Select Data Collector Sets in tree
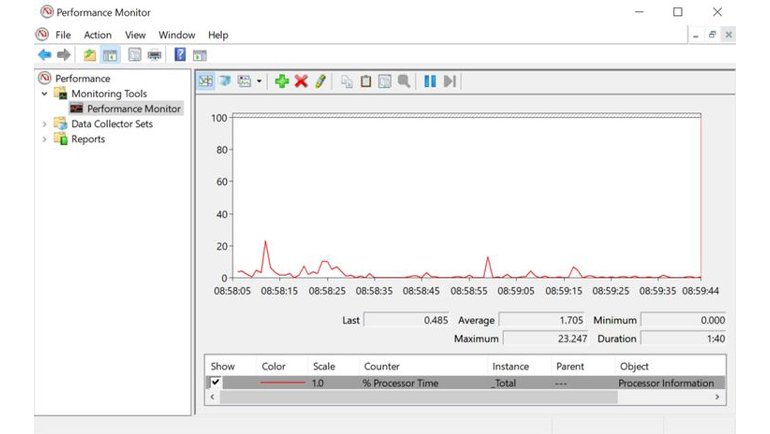770x434 pixels. point(112,124)
